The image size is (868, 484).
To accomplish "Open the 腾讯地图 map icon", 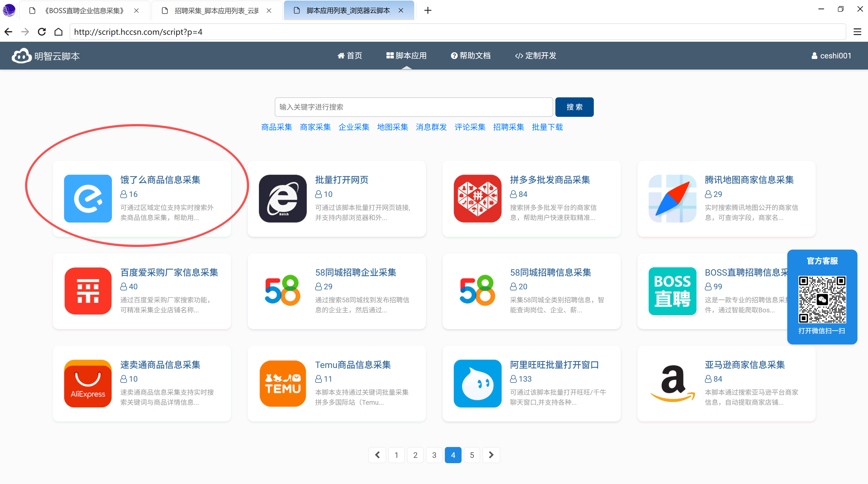I will pyautogui.click(x=672, y=198).
